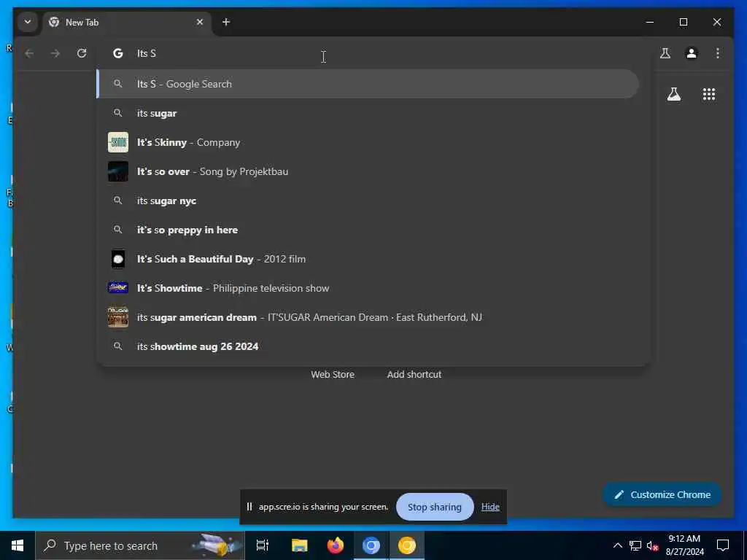Select 'it's so preppy in here' suggestion
747x560 pixels.
pos(368,230)
